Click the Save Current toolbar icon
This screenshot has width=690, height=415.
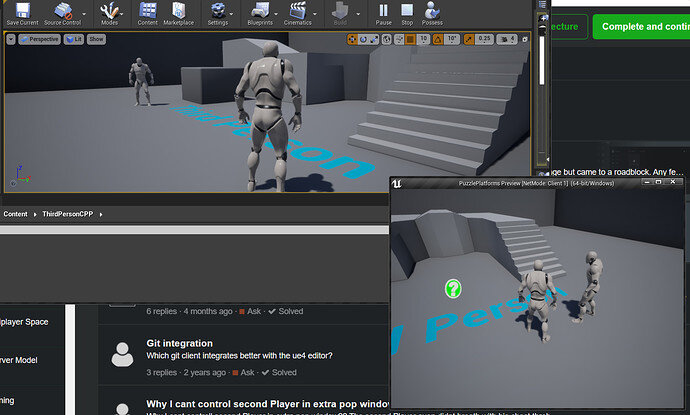tap(22, 14)
